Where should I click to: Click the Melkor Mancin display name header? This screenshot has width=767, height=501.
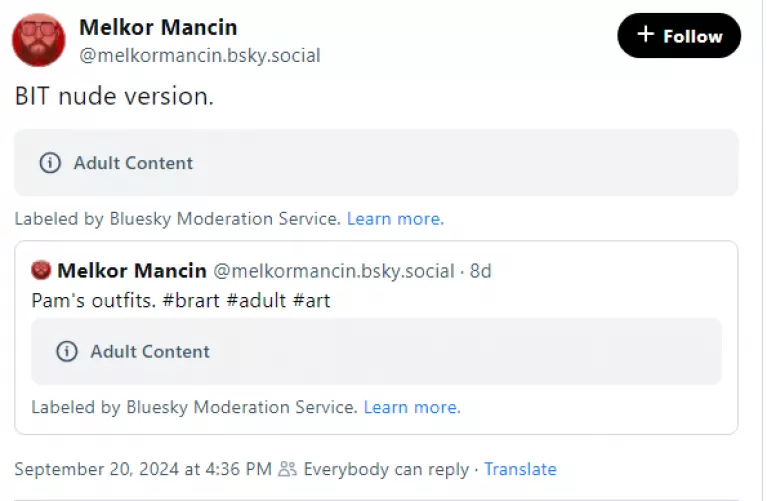pyautogui.click(x=158, y=27)
